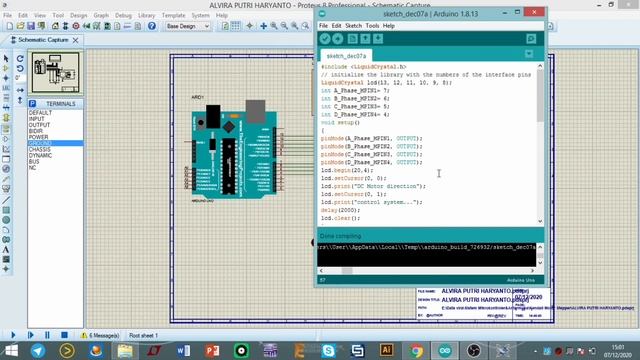The height and width of the screenshot is (360, 640).
Task: Select the 2D Graphics Line tool
Action: click(6, 200)
